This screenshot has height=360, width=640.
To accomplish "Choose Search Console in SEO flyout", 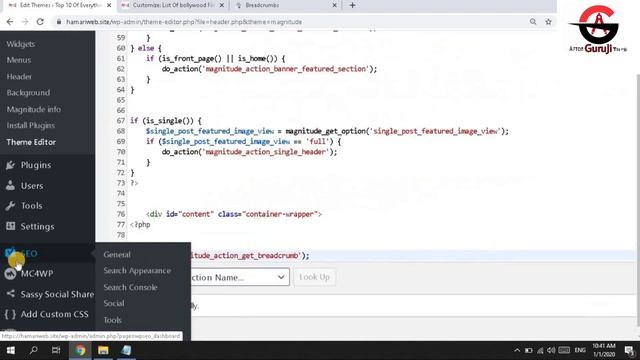I will click(x=130, y=287).
